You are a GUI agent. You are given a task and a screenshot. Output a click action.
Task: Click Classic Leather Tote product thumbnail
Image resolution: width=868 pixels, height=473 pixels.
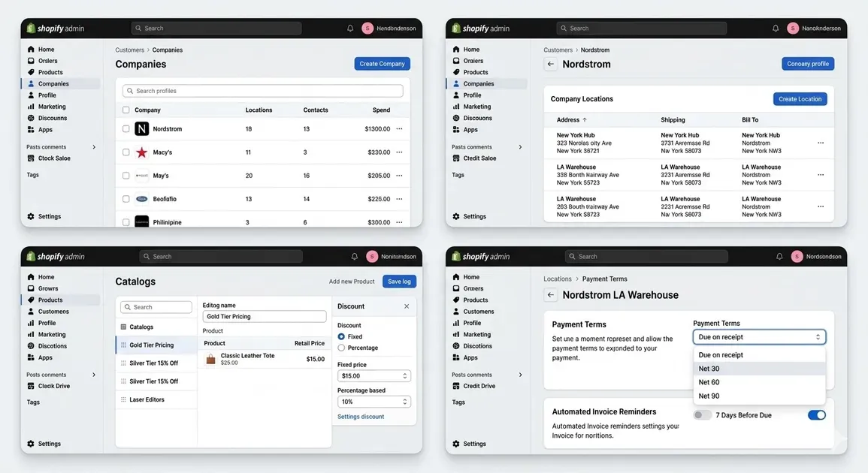(210, 360)
